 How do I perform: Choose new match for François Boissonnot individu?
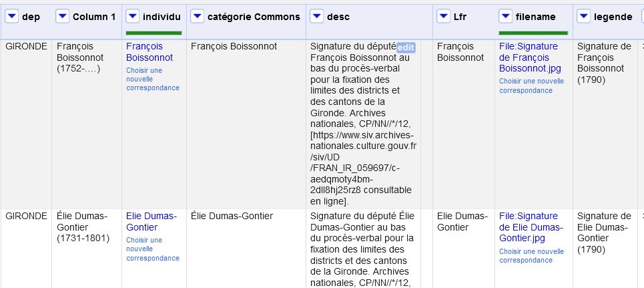click(152, 79)
